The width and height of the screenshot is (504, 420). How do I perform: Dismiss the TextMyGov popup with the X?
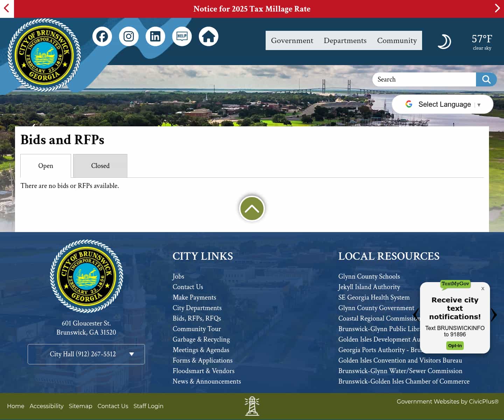[483, 288]
